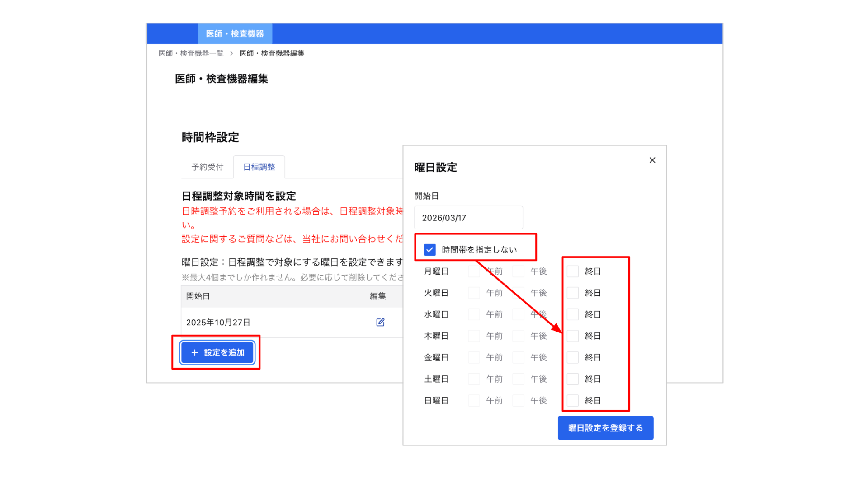The image size is (868, 482).
Task: Check 終日 for 土曜日
Action: pyautogui.click(x=573, y=379)
